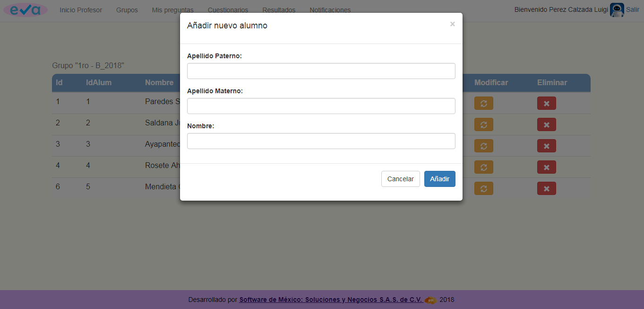Image resolution: width=644 pixels, height=309 pixels.
Task: Click the Apellido Paterno input field
Action: click(321, 71)
